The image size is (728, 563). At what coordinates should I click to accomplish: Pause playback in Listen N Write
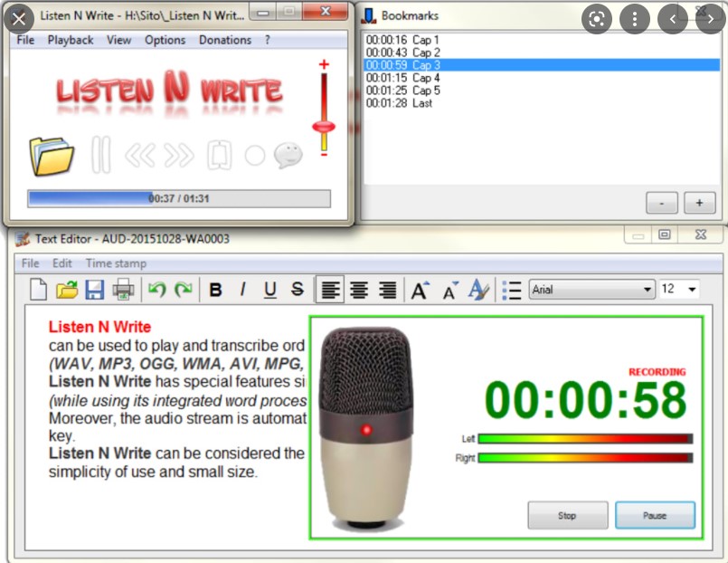pyautogui.click(x=100, y=155)
